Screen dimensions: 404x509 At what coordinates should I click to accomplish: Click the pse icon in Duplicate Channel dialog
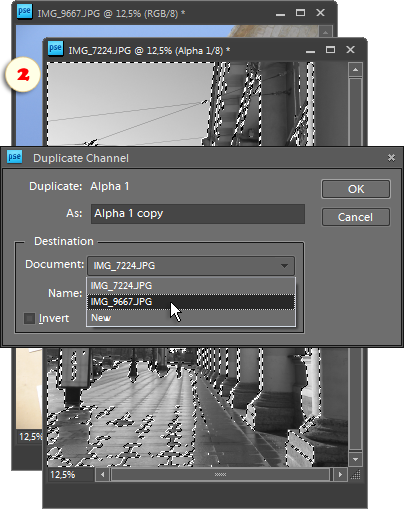tap(15, 157)
